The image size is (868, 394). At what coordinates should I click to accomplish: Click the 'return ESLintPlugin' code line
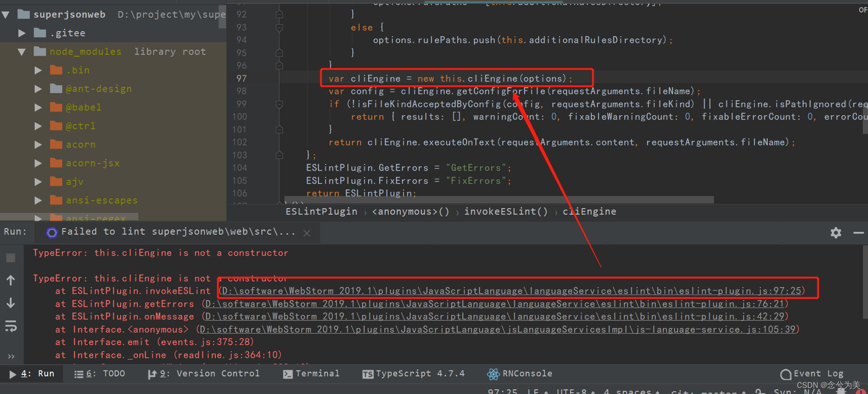click(361, 193)
